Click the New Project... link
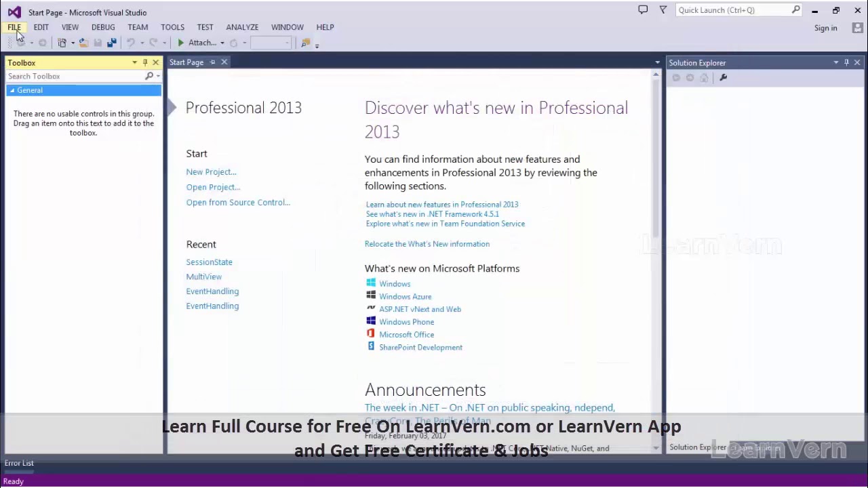This screenshot has width=868, height=488. pos(212,172)
